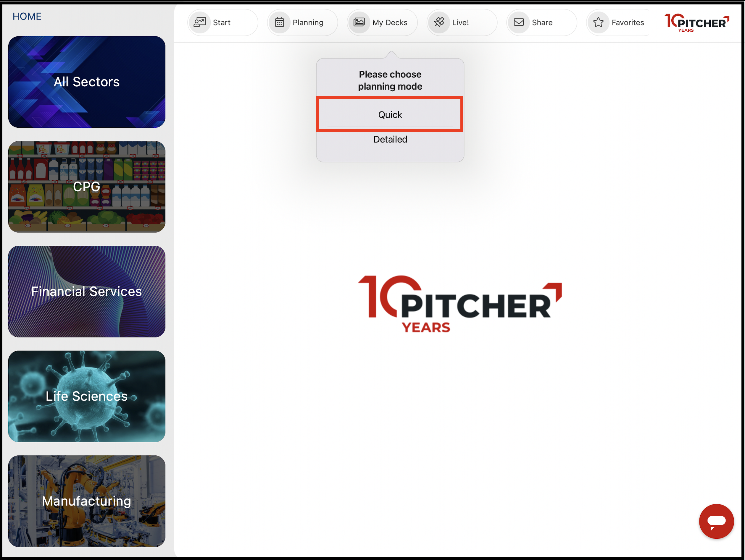Click the Pitcher logo in header
This screenshot has width=745, height=560.
696,22
